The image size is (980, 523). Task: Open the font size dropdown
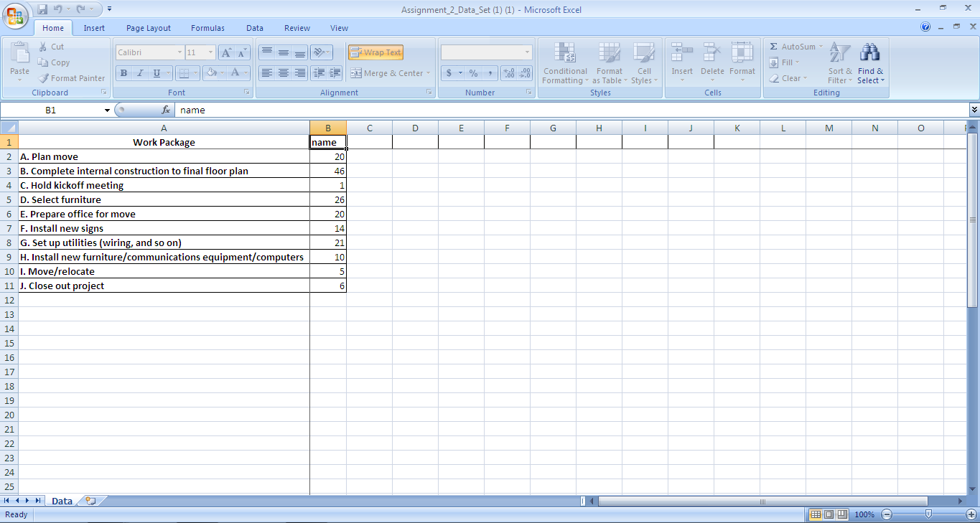click(x=210, y=52)
